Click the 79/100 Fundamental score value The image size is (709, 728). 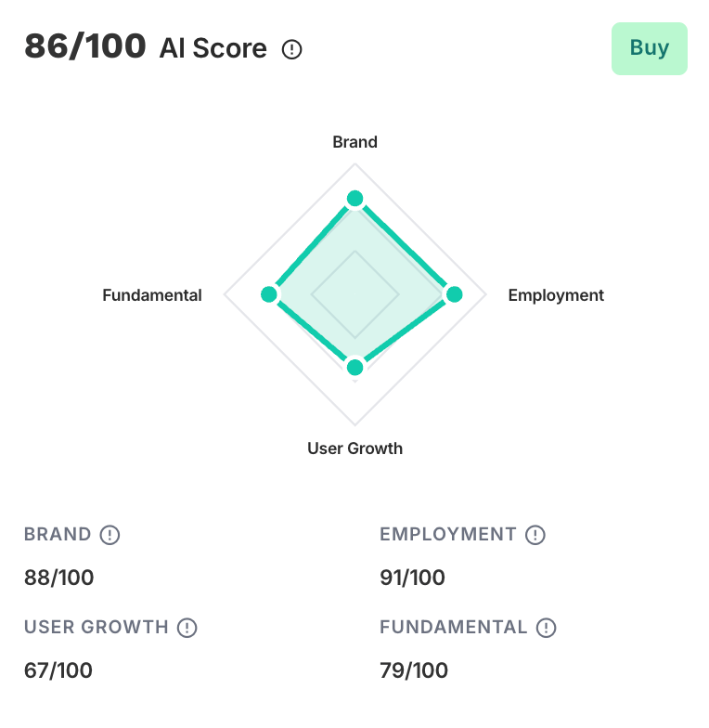click(x=414, y=669)
